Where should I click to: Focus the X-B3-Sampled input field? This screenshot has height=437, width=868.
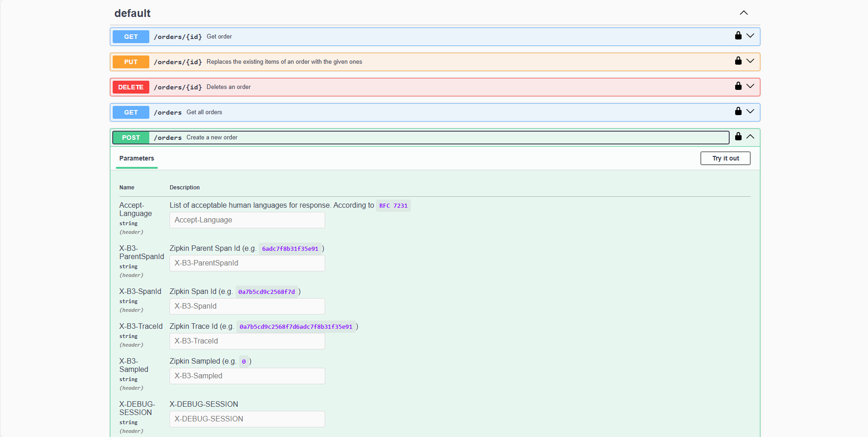click(x=247, y=376)
